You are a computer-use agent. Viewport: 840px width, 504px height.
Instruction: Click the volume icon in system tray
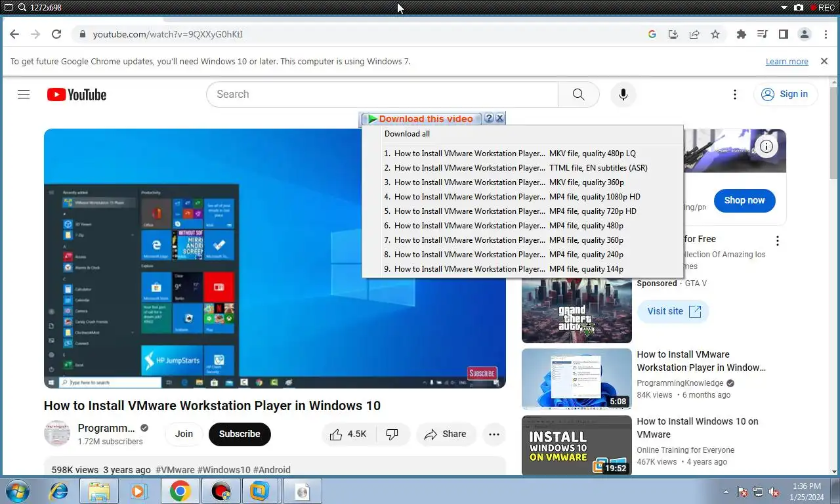point(773,492)
